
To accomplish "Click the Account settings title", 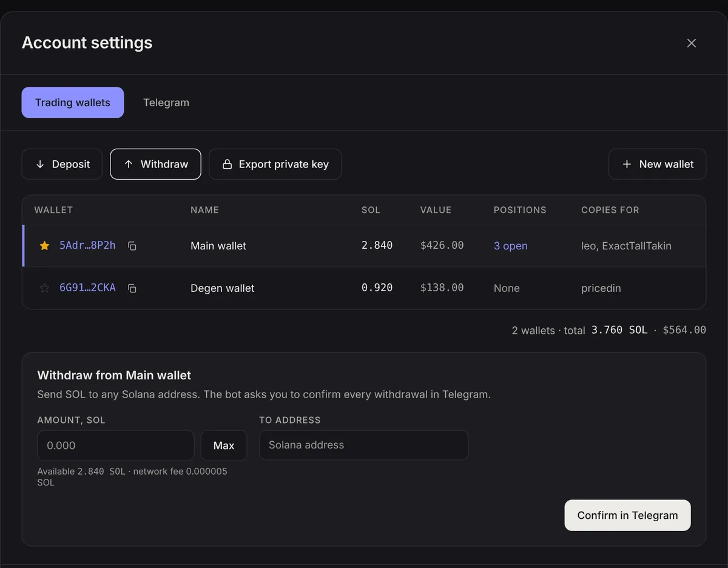I will pos(87,42).
